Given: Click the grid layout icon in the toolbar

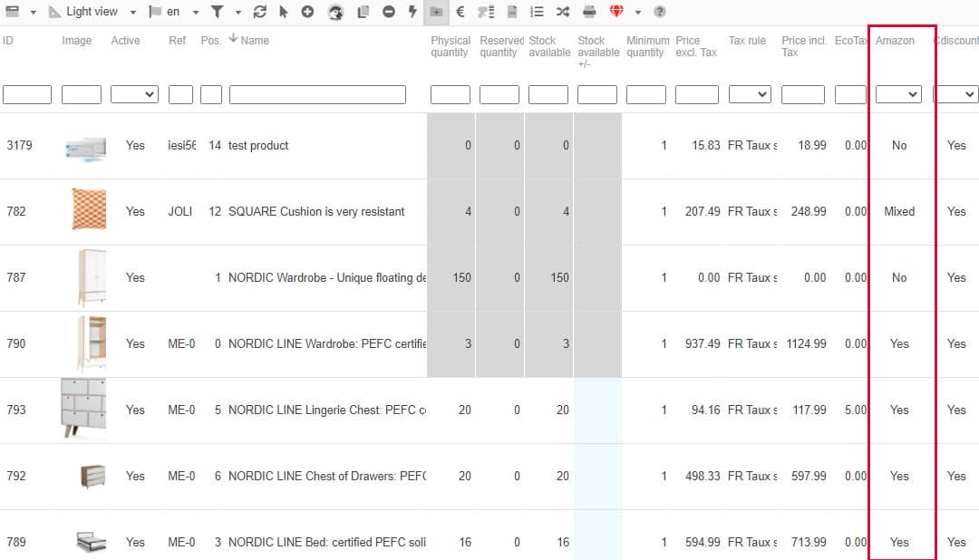Looking at the screenshot, I should click(12, 11).
